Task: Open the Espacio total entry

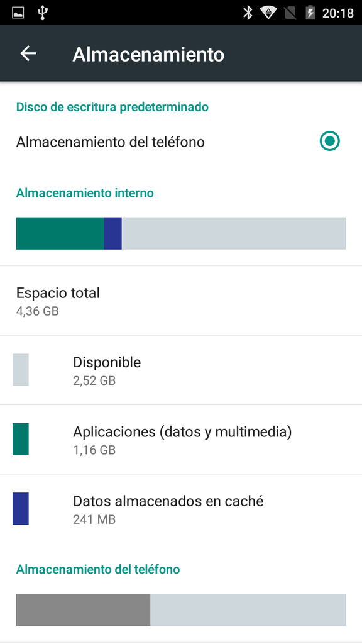Action: (181, 301)
